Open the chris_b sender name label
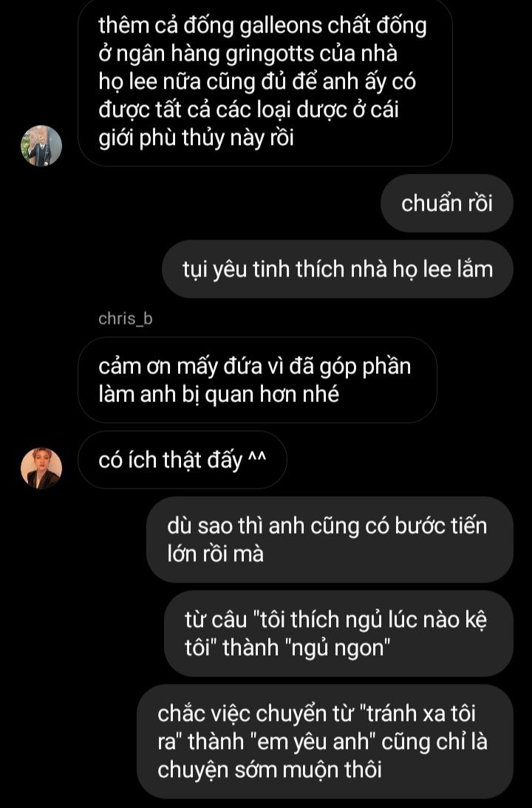 click(x=125, y=319)
